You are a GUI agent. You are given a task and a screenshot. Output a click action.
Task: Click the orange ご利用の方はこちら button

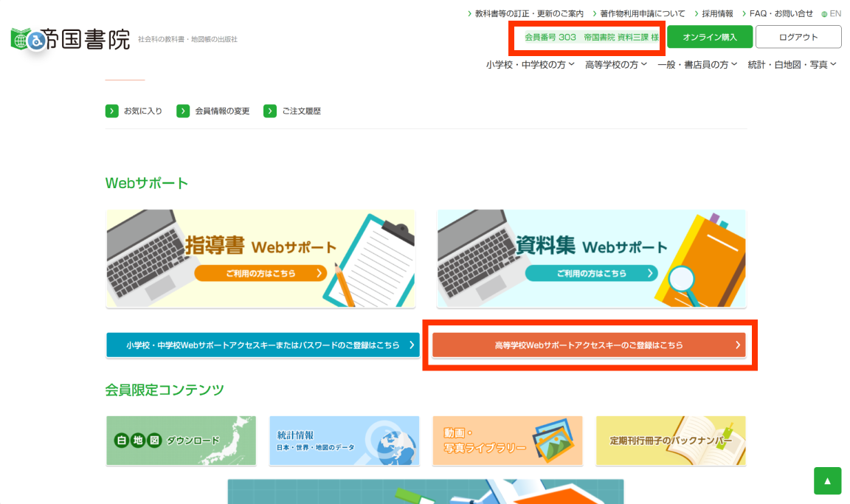click(260, 273)
